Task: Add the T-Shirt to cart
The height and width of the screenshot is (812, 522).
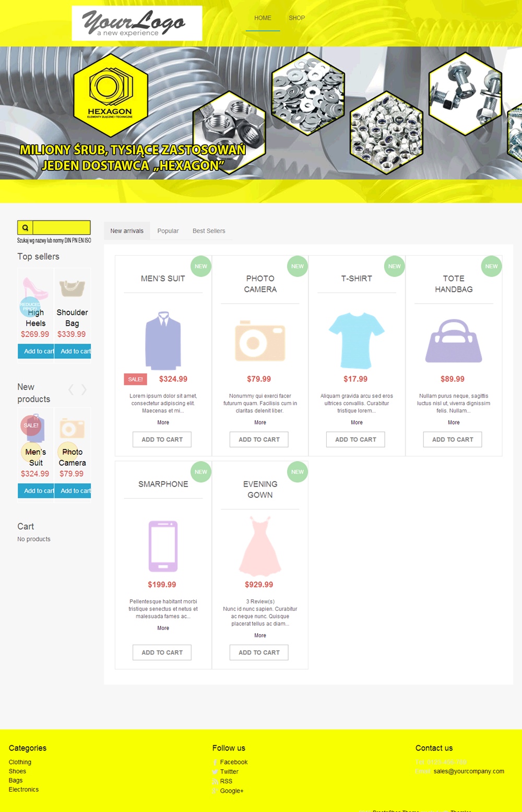Action: (x=355, y=440)
